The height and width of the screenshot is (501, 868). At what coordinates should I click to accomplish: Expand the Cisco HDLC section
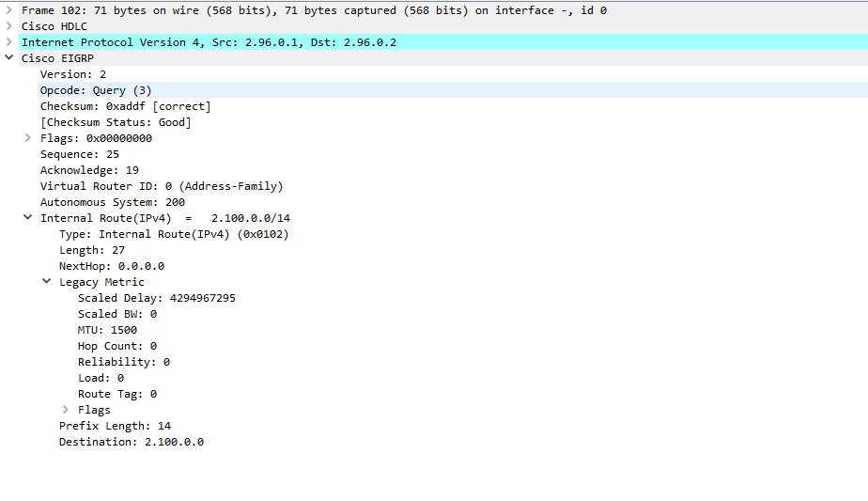pos(8,26)
